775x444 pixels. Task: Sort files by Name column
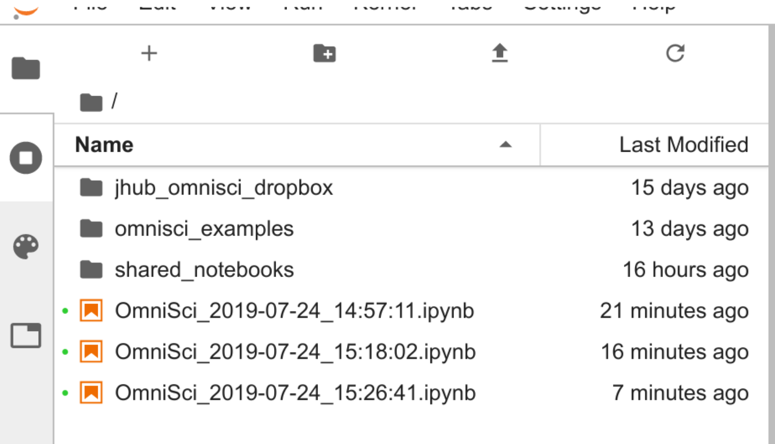pyautogui.click(x=104, y=145)
